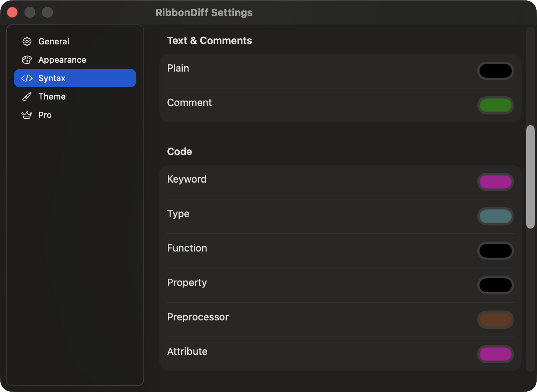537x392 pixels.
Task: Open the Plain text color picker
Action: (496, 71)
